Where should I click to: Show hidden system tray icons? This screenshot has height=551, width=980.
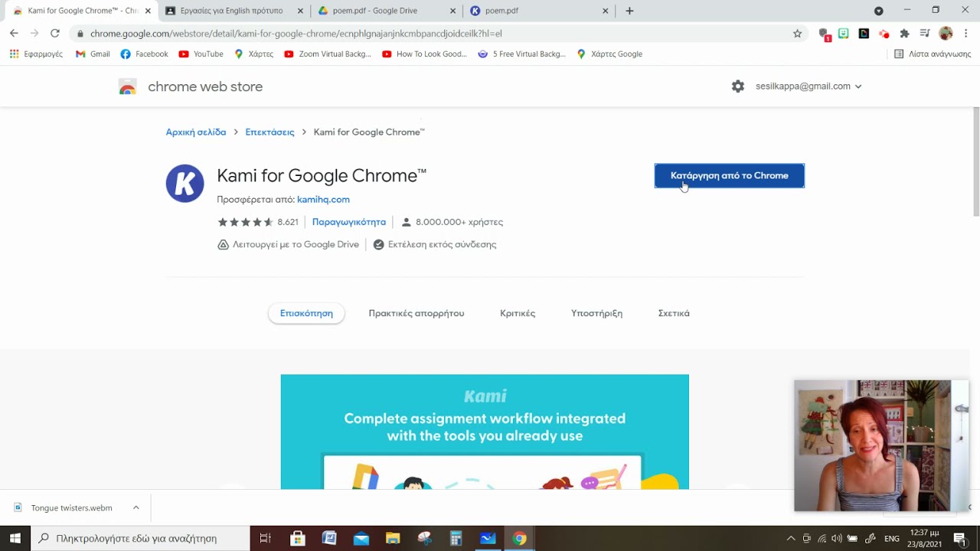click(791, 538)
